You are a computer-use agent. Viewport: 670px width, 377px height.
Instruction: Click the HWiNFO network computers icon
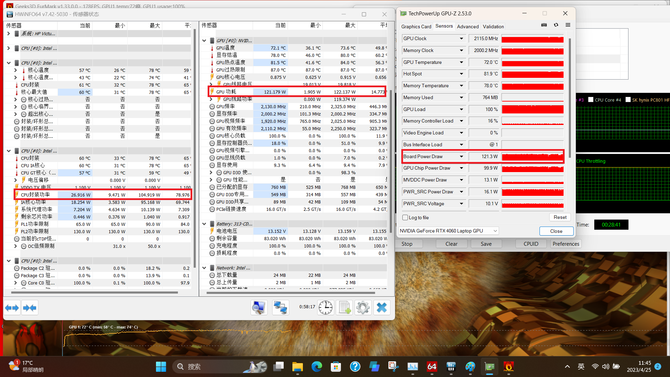280,307
